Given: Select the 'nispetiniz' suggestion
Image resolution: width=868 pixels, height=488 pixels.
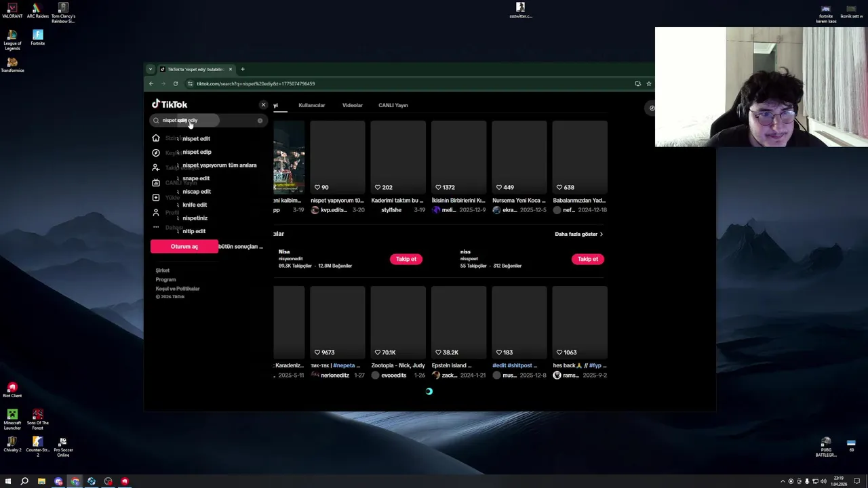Looking at the screenshot, I should click(x=195, y=218).
